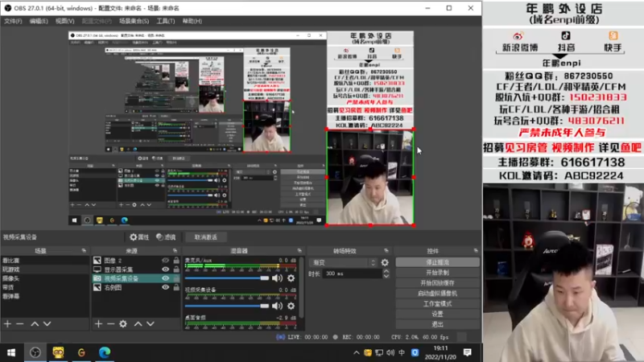Open the 场景集合(S) menu
The height and width of the screenshot is (362, 644).
tap(134, 21)
